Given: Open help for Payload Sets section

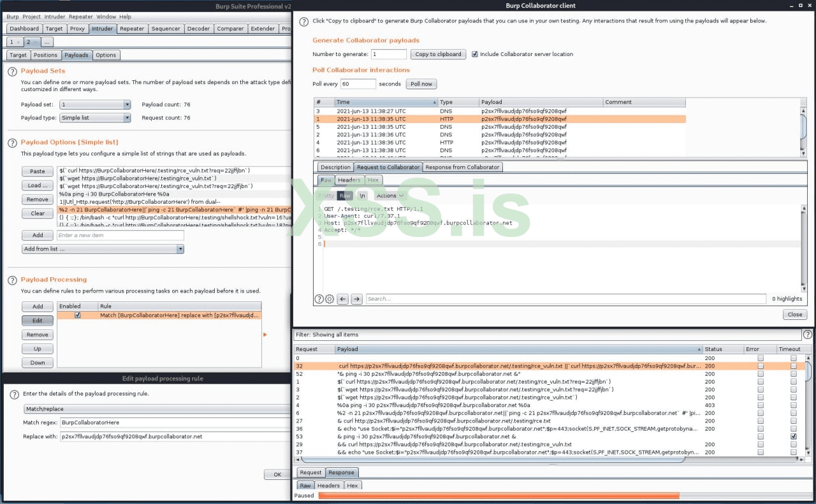Looking at the screenshot, I should 12,71.
